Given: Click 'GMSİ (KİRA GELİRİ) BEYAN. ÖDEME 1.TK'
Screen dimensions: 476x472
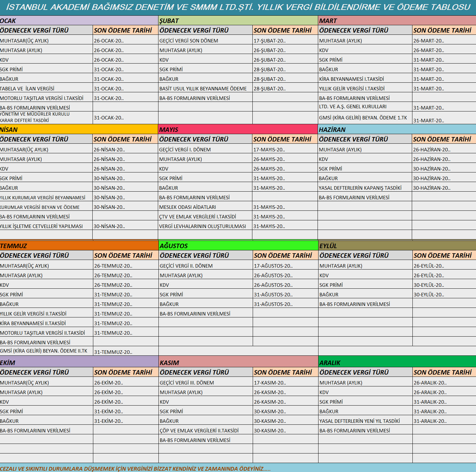Looking at the screenshot, I should pos(365,118).
